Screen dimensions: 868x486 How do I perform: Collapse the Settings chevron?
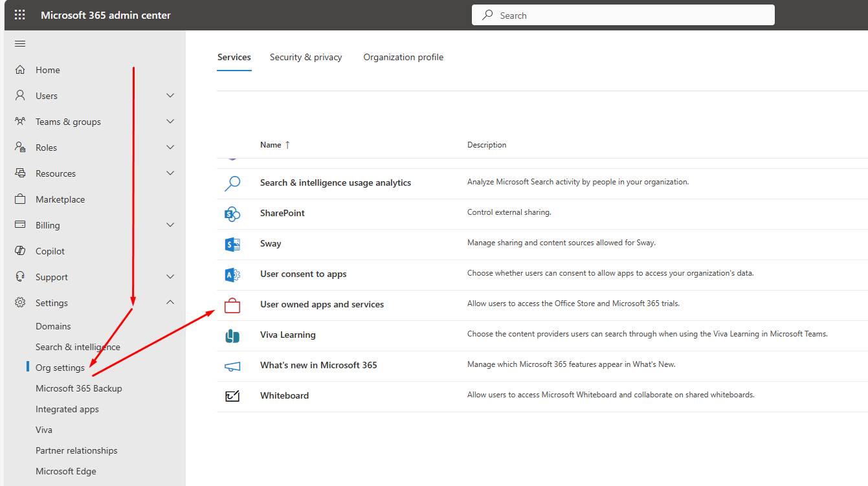(x=170, y=303)
